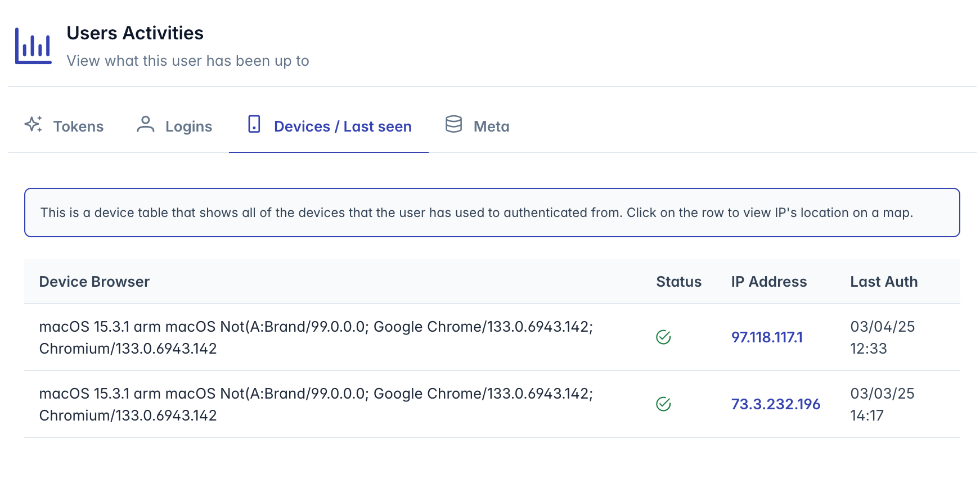Select second device row dated 03/03/25 14:17
Viewport: 980px width, 479px height.
tap(492, 404)
